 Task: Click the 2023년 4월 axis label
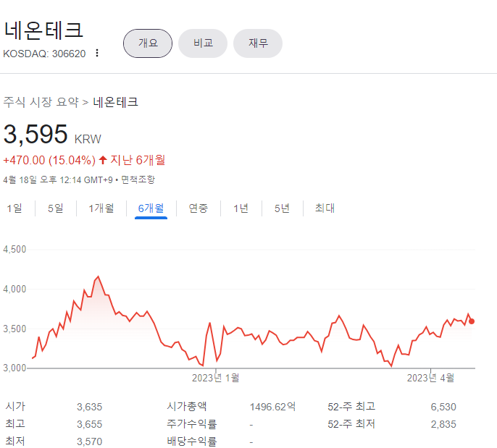[430, 378]
